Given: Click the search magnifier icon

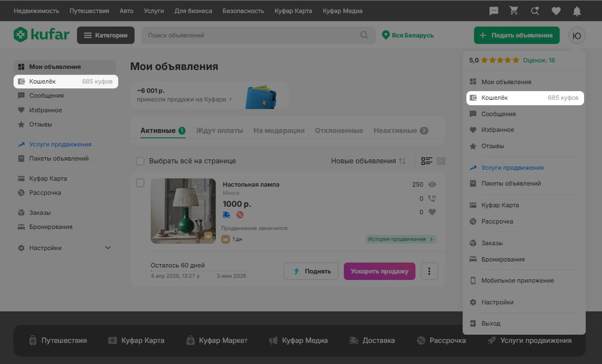Looking at the screenshot, I should click(364, 35).
